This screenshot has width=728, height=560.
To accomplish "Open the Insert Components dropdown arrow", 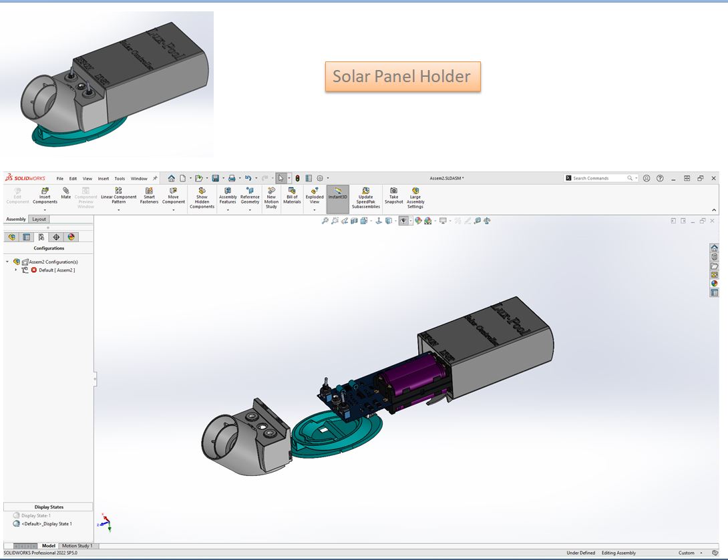I will 45,210.
